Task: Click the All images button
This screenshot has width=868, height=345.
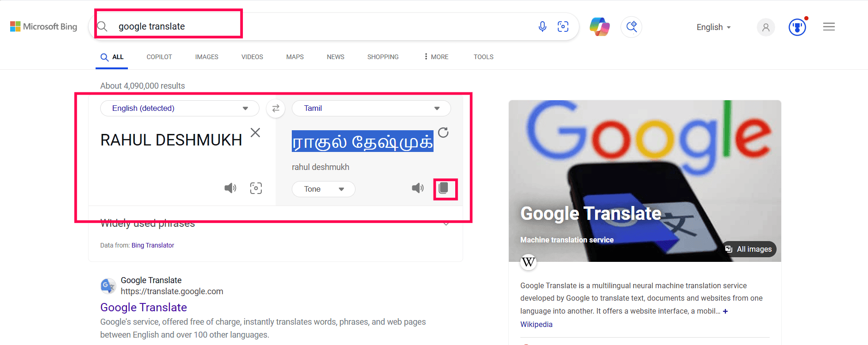Action: 748,249
